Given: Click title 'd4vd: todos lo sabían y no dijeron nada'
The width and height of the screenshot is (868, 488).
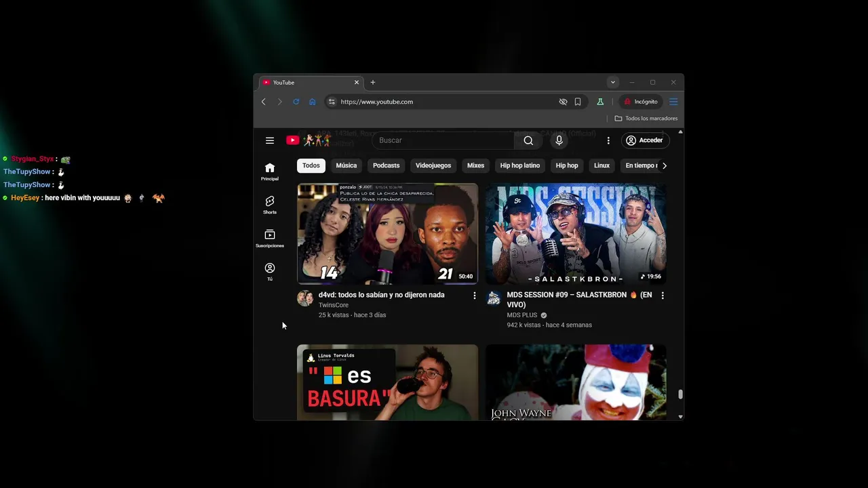Looking at the screenshot, I should [x=382, y=295].
